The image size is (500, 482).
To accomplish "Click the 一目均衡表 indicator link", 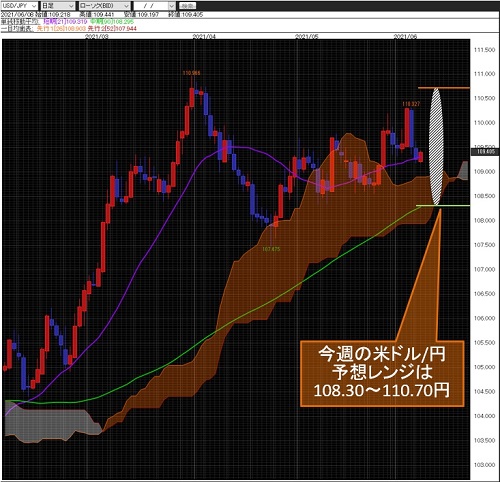I will click(x=17, y=29).
